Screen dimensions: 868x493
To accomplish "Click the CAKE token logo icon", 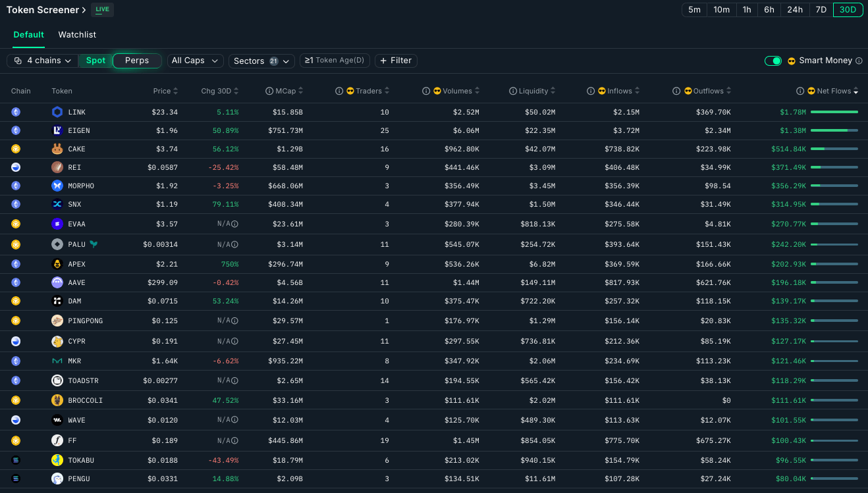I will click(57, 149).
